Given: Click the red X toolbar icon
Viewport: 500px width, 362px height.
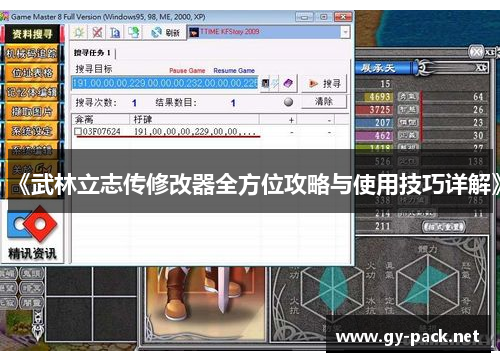Looking at the screenshot, I should [x=97, y=32].
